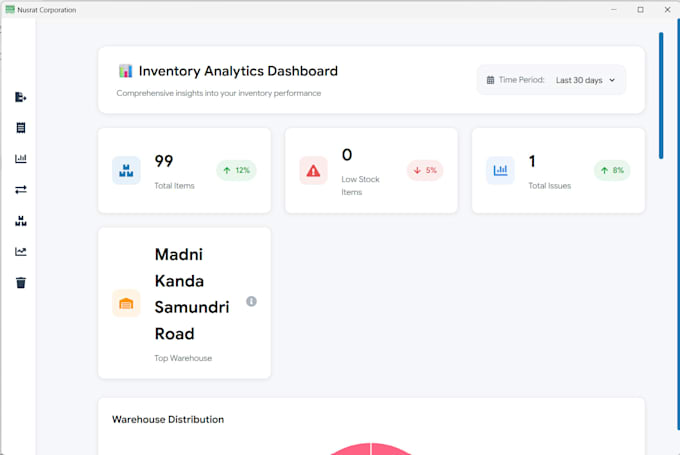Click the 8% increase badge
The height and width of the screenshot is (455, 680).
[x=612, y=170]
